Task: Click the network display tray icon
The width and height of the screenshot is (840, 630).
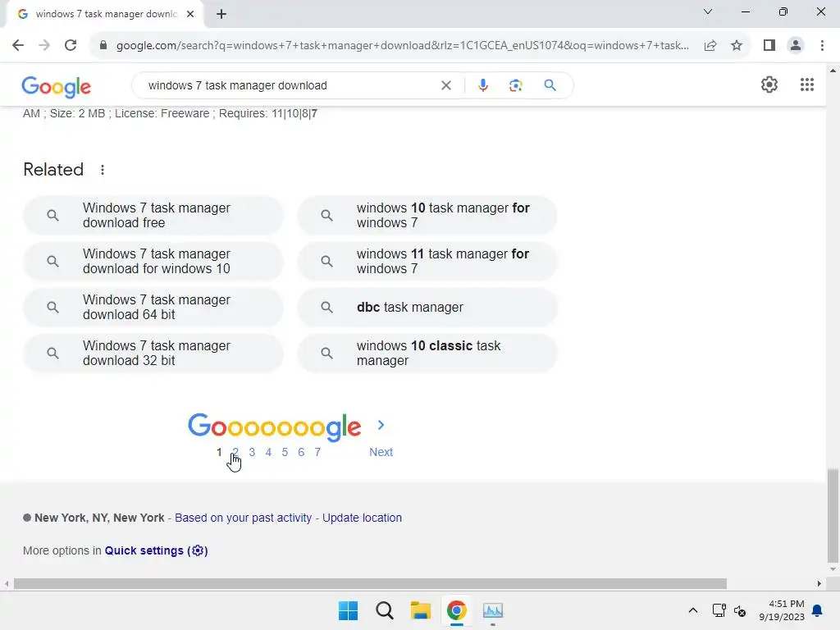Action: pos(719,610)
